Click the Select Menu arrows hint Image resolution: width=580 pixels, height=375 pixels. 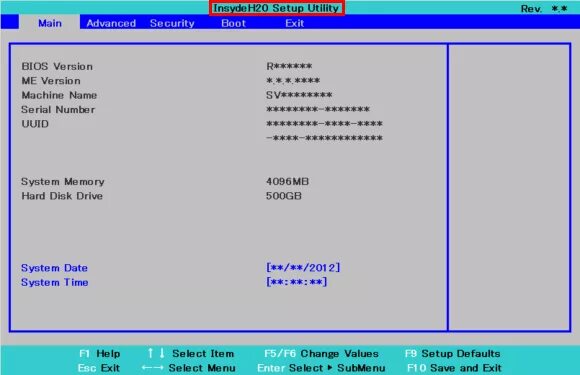pos(188,368)
